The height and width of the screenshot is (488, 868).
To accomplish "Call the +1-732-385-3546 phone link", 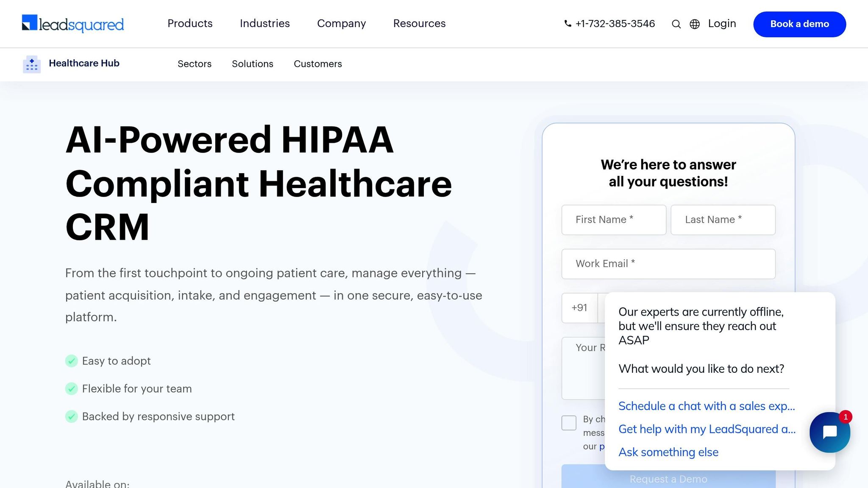I will click(x=615, y=24).
